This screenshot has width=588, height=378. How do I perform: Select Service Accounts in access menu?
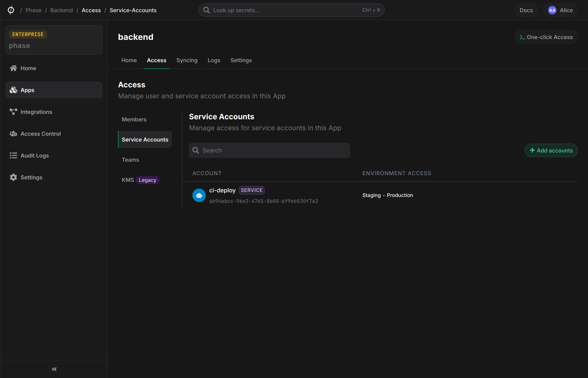145,139
